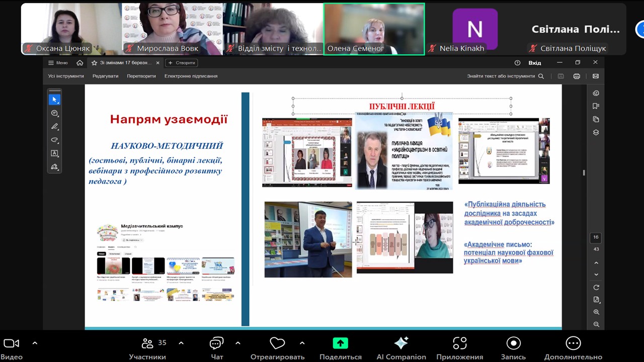
Task: Open the bookmarks panel icon
Action: pos(596,106)
